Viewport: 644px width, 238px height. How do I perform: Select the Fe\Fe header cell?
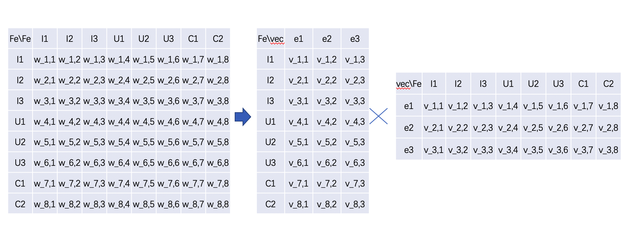point(20,39)
